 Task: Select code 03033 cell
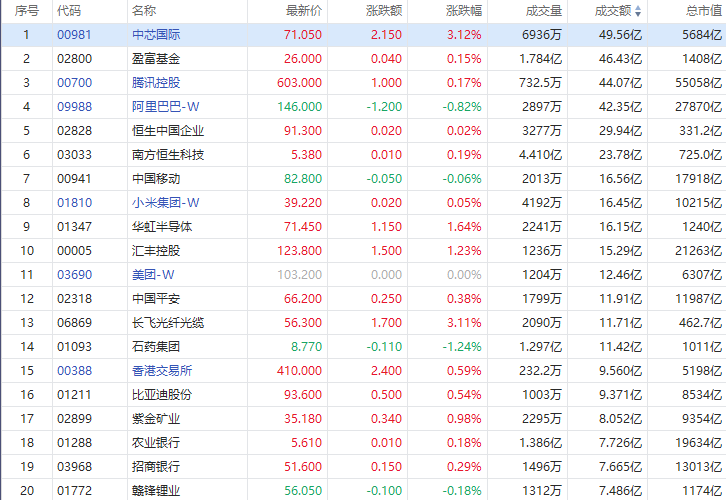point(74,155)
